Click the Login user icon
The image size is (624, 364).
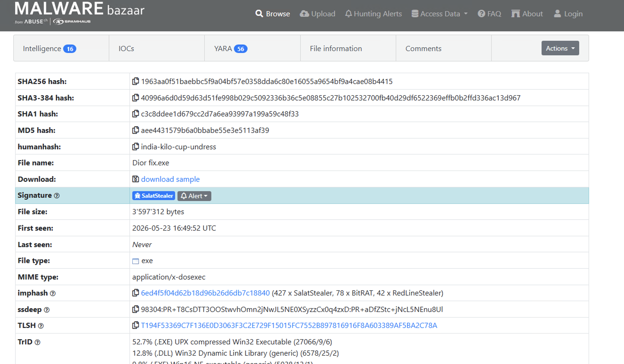(557, 14)
